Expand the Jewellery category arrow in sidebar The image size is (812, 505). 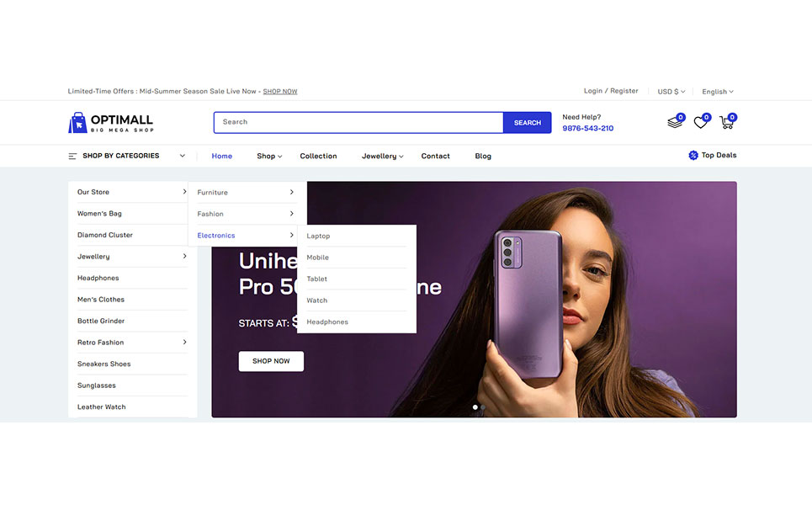184,257
